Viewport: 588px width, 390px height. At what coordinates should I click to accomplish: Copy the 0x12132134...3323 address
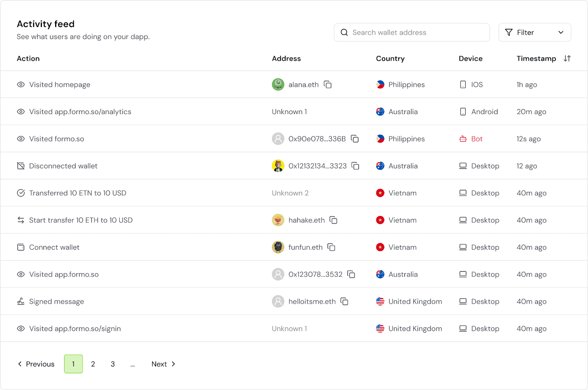355,166
